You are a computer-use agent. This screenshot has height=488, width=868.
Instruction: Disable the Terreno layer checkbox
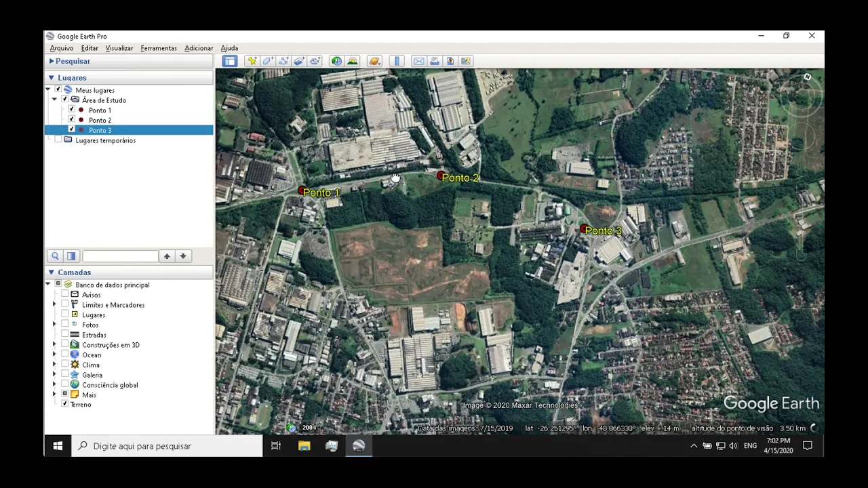coord(65,405)
